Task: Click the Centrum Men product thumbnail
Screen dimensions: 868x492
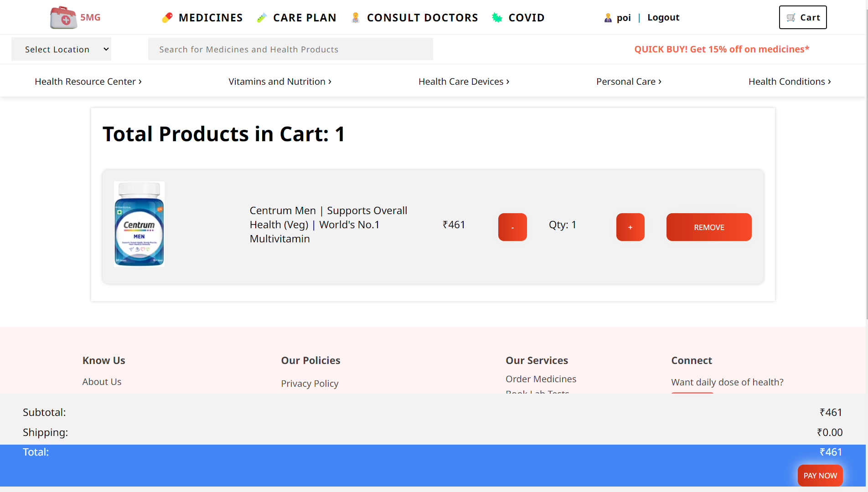Action: pos(139,224)
